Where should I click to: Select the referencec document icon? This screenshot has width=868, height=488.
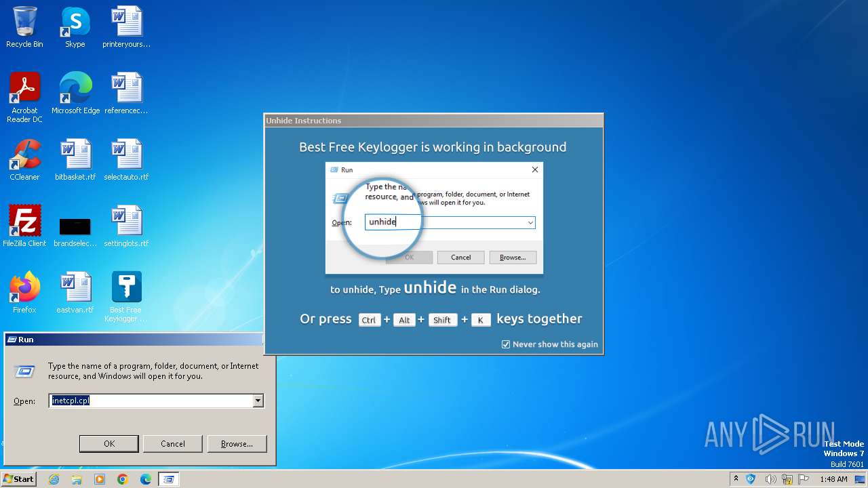click(126, 94)
